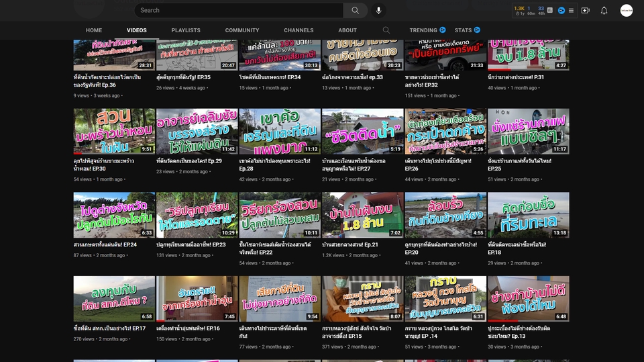Click the video title ending Ep.36

coord(107,81)
